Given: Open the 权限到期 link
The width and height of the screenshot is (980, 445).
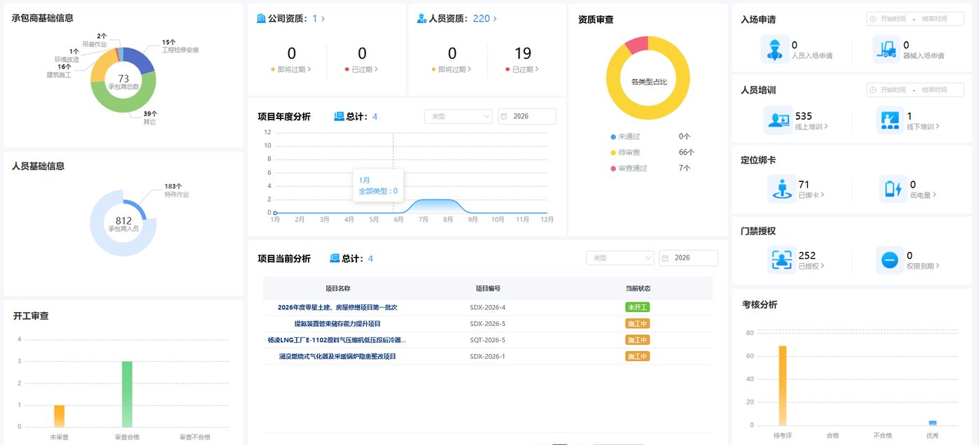Looking at the screenshot, I should coord(923,266).
